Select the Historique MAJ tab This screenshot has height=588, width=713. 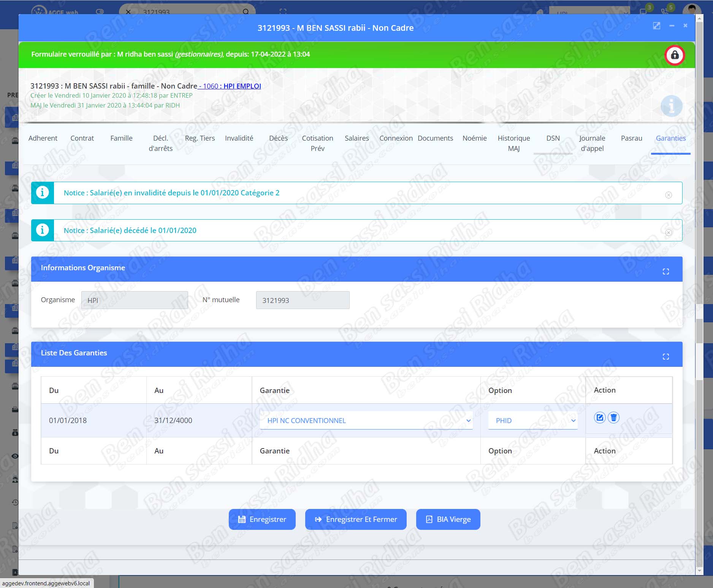[x=513, y=143]
